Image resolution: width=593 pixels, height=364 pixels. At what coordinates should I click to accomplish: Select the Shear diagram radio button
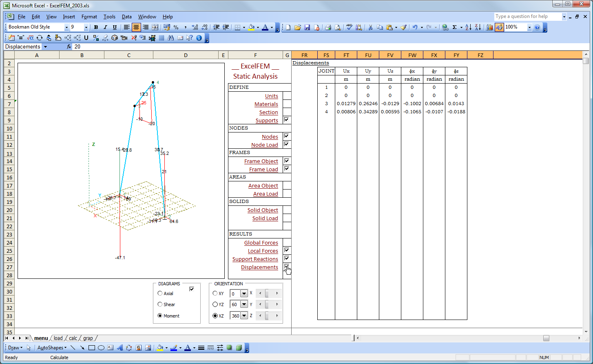click(160, 304)
